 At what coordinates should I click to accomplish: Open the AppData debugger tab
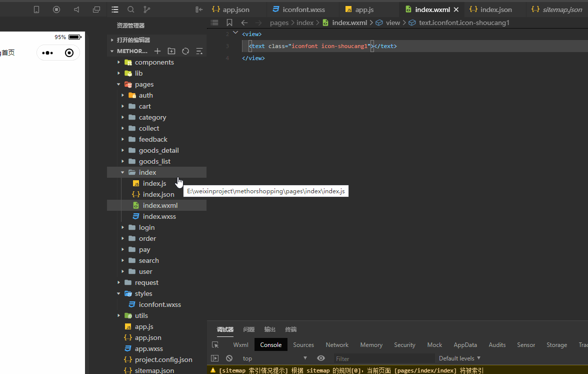click(x=465, y=344)
